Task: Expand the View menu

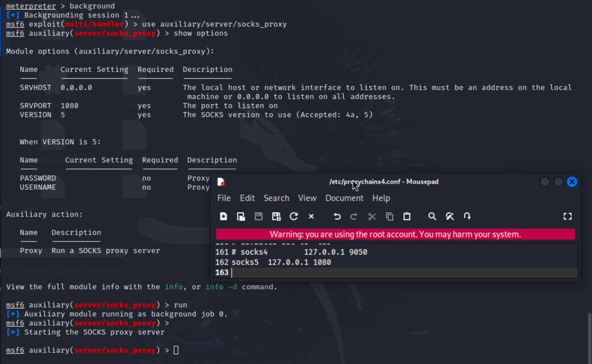Action: [307, 198]
